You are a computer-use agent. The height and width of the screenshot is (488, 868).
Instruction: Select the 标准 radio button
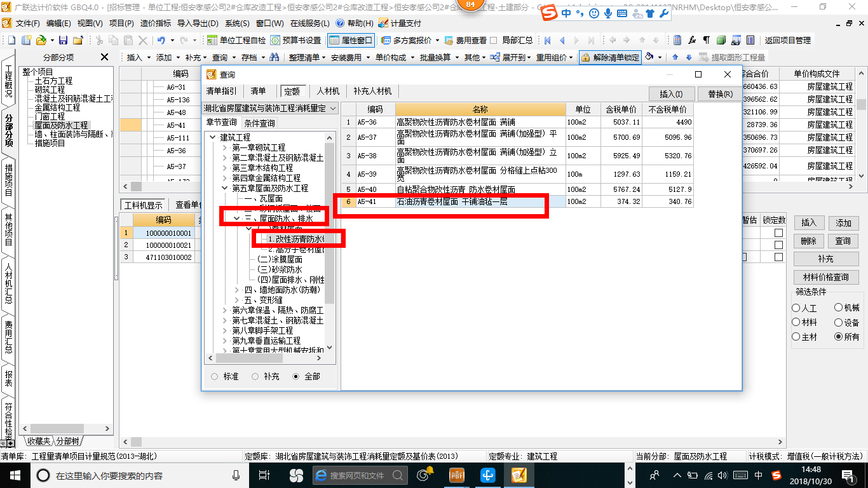tap(214, 376)
